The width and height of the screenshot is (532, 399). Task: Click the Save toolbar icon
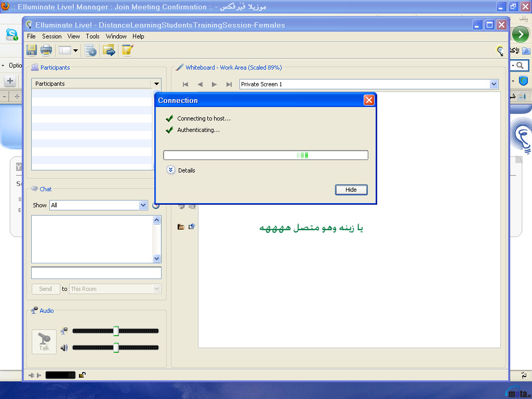32,50
